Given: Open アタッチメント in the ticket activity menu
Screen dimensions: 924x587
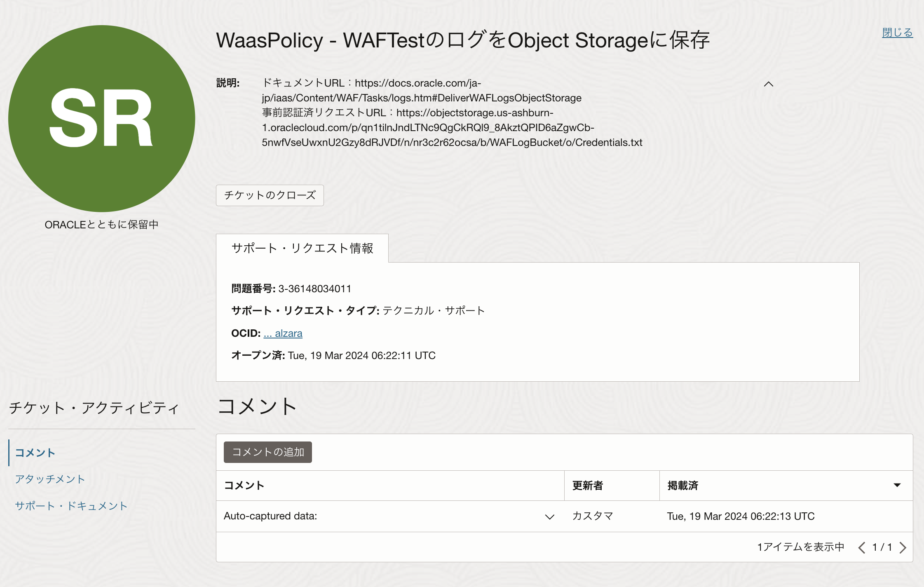Looking at the screenshot, I should (x=50, y=479).
